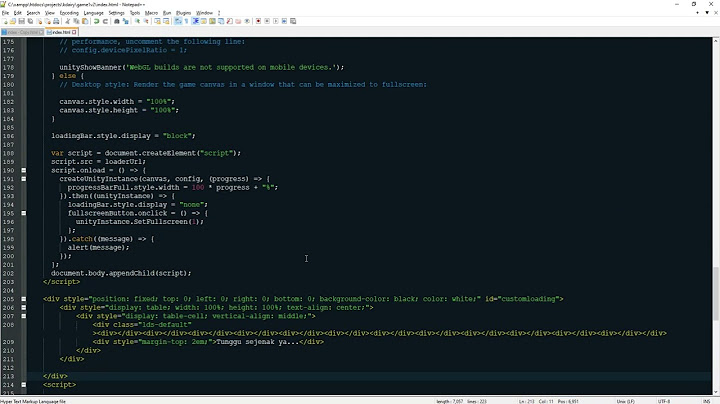Click the Zoom In toolbar icon
The width and height of the screenshot is (720, 404).
tap(137, 21)
